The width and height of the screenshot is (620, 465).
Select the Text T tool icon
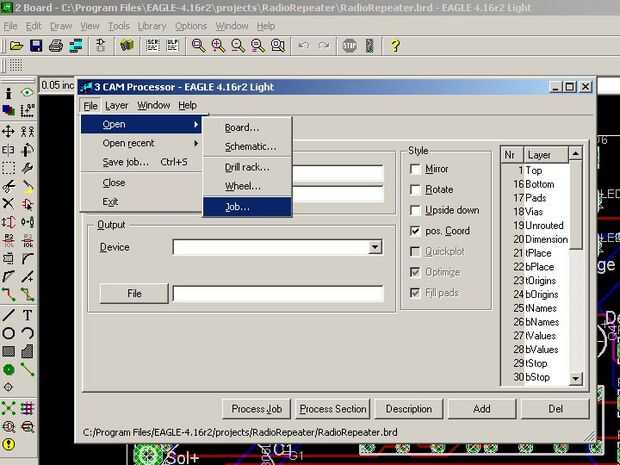point(27,315)
